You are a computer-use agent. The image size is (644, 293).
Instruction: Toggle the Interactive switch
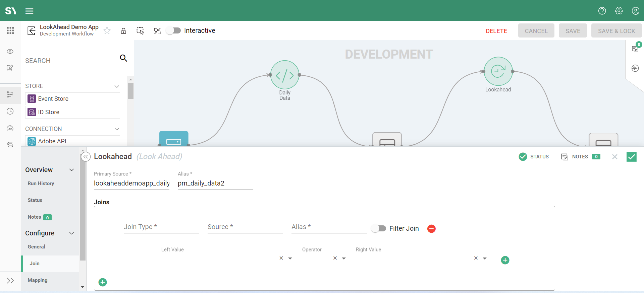click(x=174, y=31)
